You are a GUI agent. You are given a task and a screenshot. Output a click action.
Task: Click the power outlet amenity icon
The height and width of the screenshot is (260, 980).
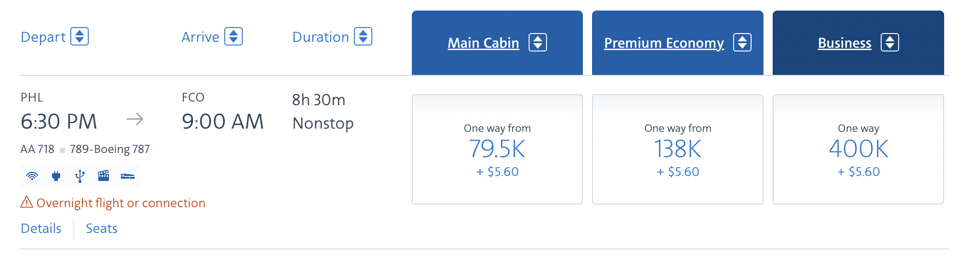point(56,176)
